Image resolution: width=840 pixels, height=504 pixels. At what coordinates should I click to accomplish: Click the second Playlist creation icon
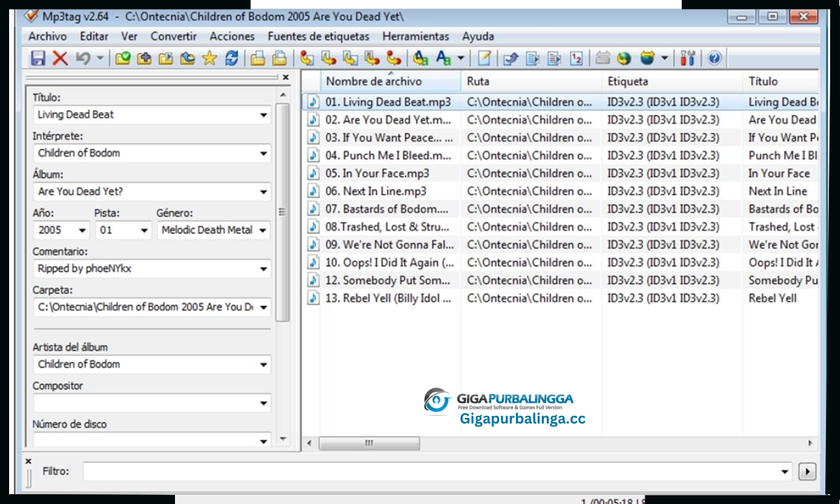point(279,58)
